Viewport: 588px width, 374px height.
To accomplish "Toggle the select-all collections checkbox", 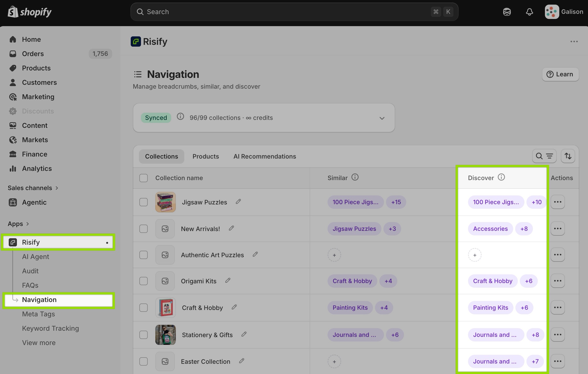I will [144, 178].
